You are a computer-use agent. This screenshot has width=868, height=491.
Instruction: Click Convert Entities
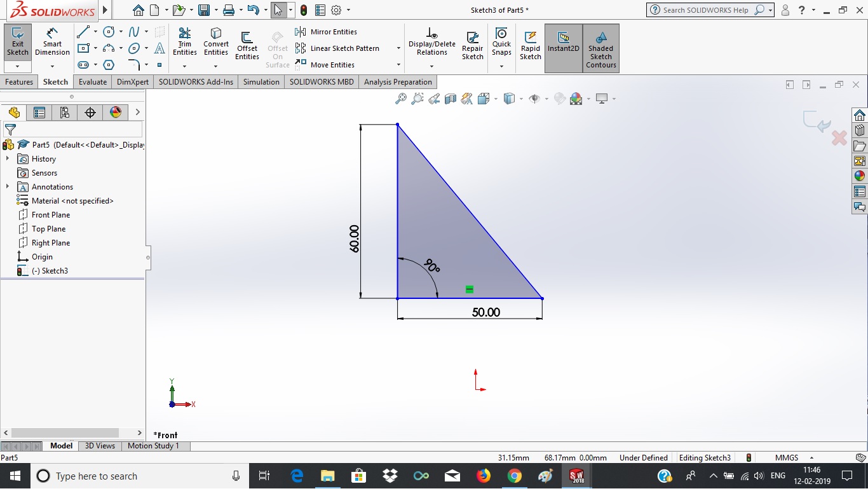[216, 42]
